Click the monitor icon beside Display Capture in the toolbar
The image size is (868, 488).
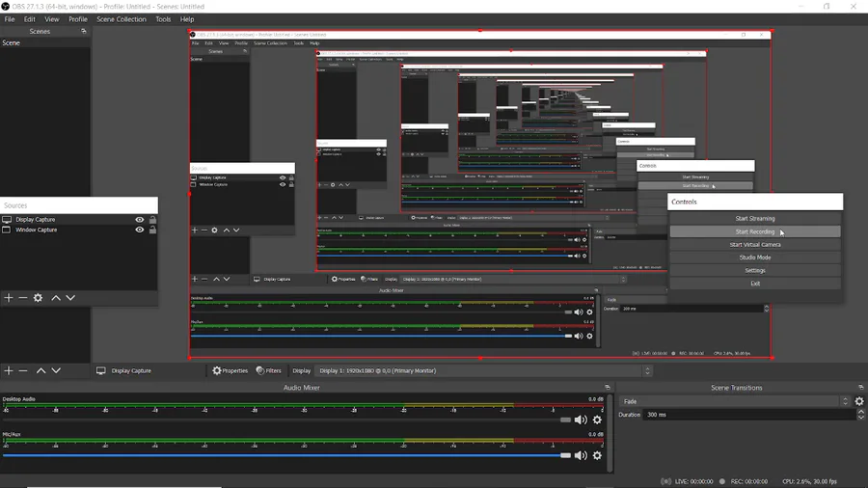100,370
